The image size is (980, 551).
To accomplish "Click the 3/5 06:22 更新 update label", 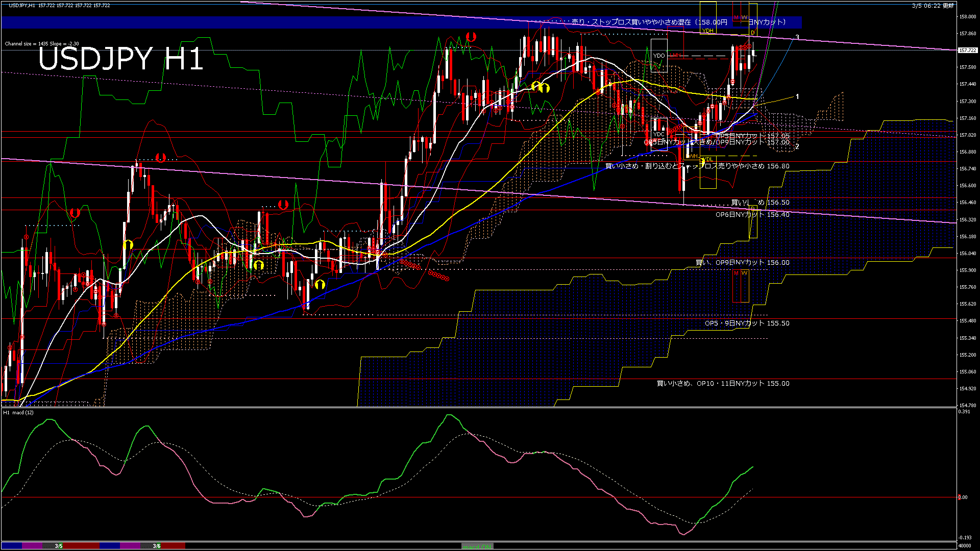I will pos(933,6).
